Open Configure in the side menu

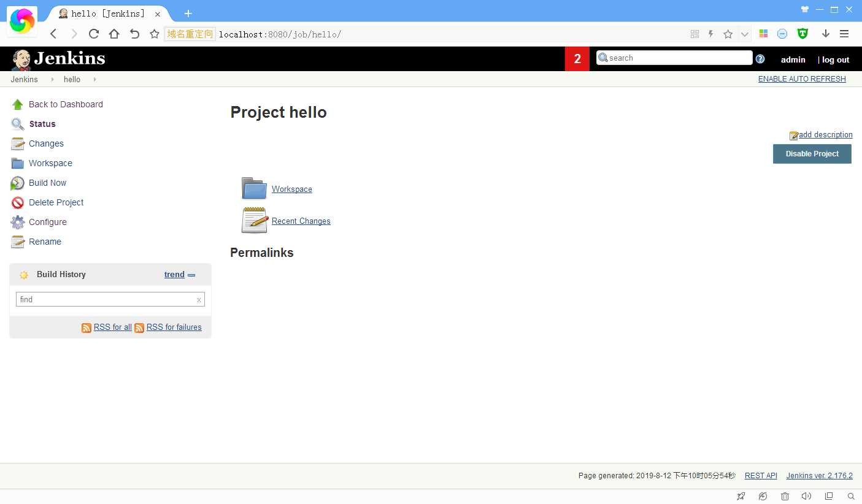(48, 222)
